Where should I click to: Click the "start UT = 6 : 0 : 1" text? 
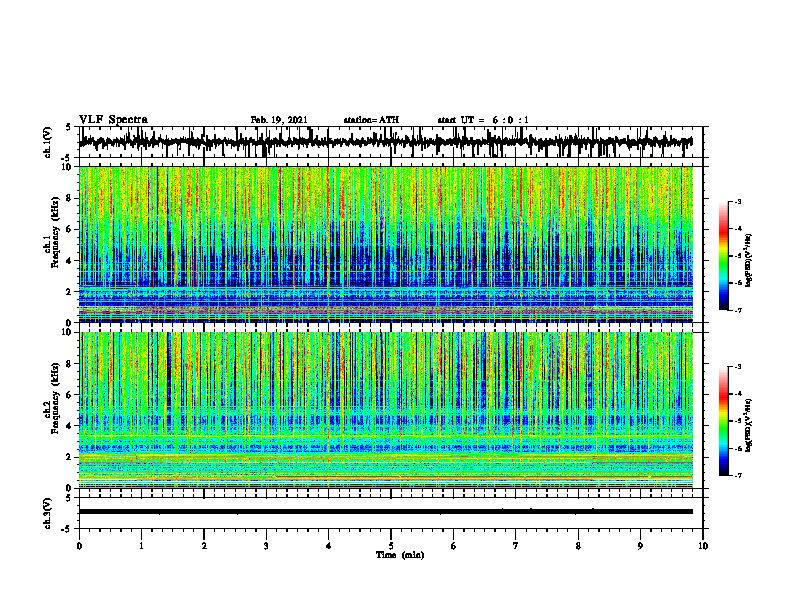(x=483, y=120)
